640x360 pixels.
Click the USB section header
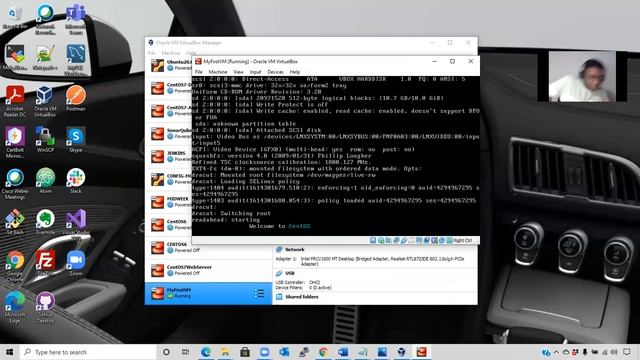[290, 273]
